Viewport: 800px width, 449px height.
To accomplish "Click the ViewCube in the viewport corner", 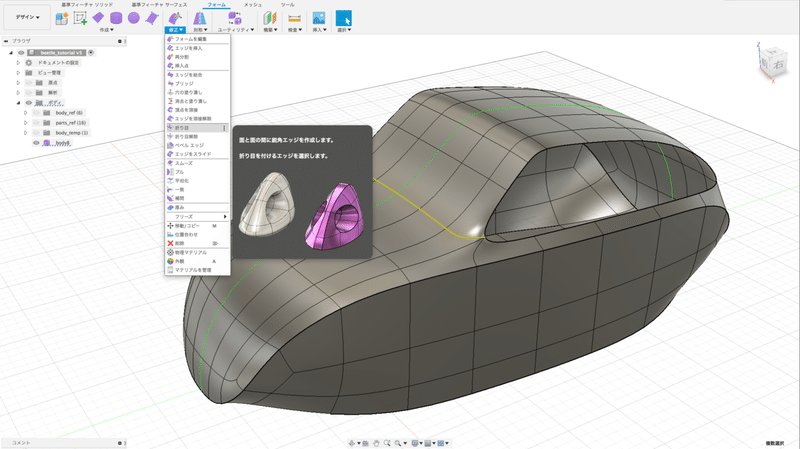I will tap(774, 63).
